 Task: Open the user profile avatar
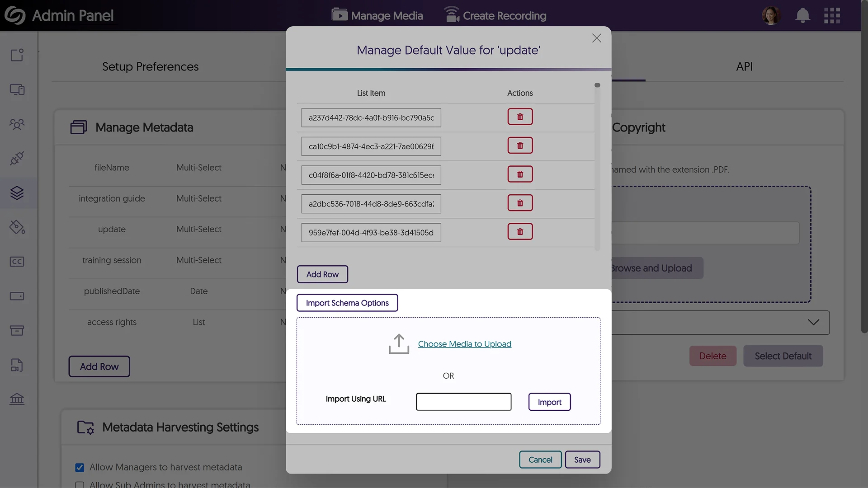click(771, 15)
